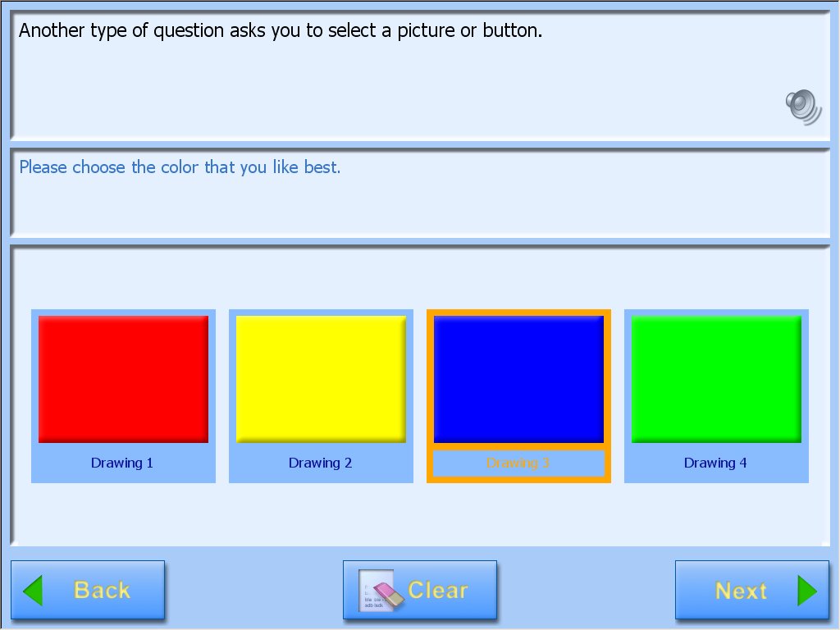Advance by clicking the Next text
The height and width of the screenshot is (630, 840).
coord(741,591)
